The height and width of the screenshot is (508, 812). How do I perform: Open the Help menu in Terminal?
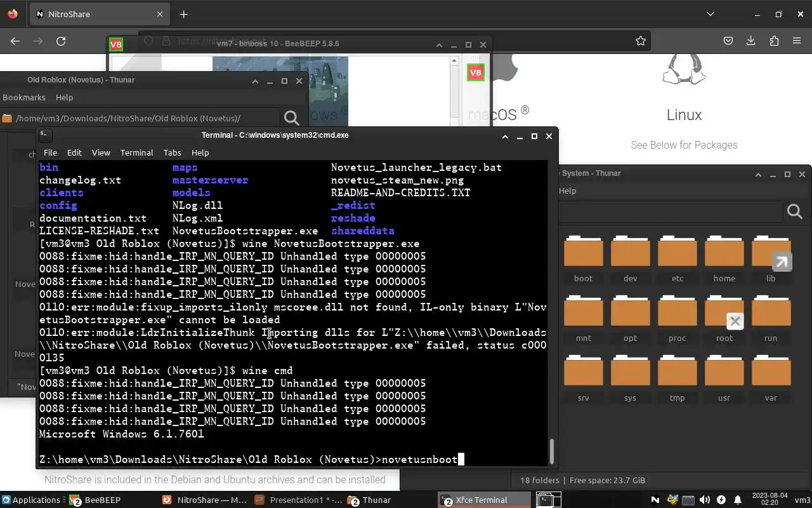point(200,152)
